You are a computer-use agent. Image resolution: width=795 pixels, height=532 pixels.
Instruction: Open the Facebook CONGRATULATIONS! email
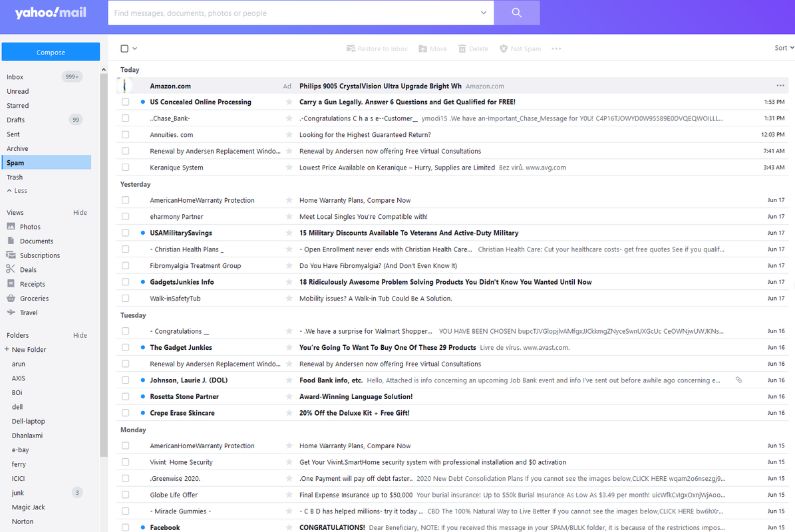tap(453, 527)
